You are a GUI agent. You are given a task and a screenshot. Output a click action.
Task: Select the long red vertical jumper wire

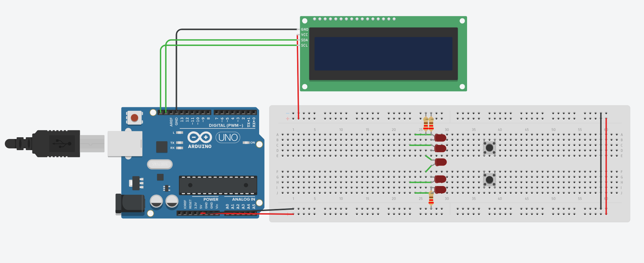point(606,166)
